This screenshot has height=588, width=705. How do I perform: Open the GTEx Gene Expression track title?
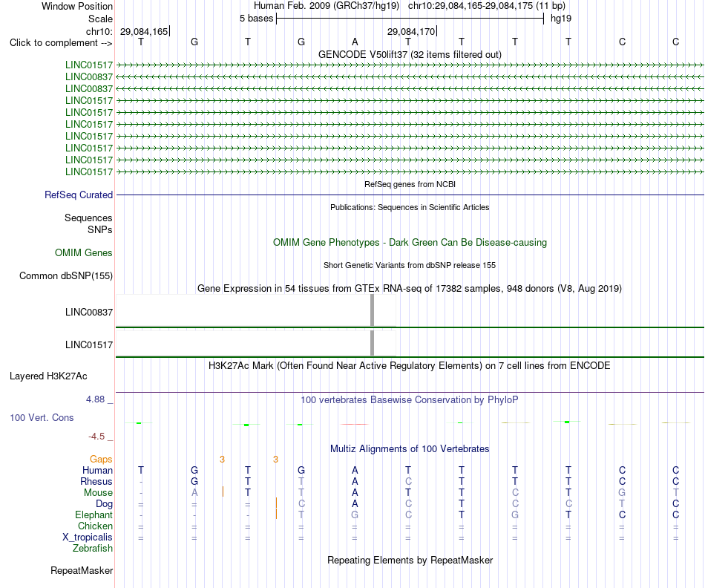pyautogui.click(x=410, y=288)
